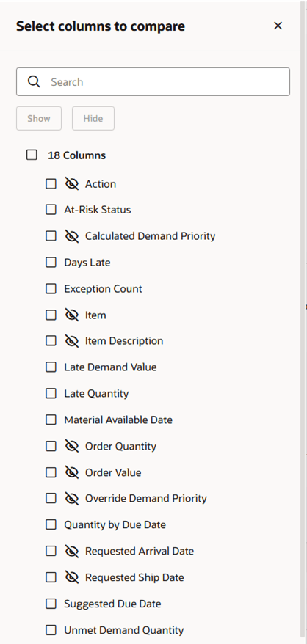Tick the At-Risk Status checkbox
The image size is (307, 644).
[51, 210]
